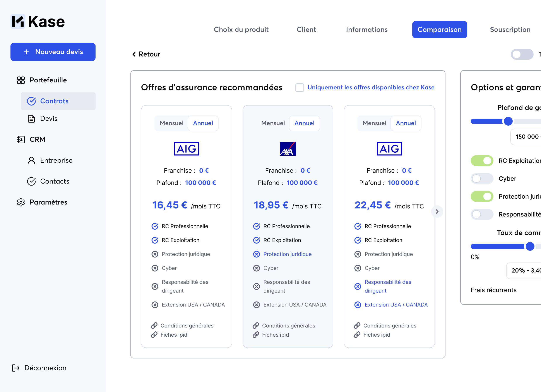Click Extension USA / CANADA cross icon in 22,45 € card
This screenshot has height=392, width=541.
358,305
